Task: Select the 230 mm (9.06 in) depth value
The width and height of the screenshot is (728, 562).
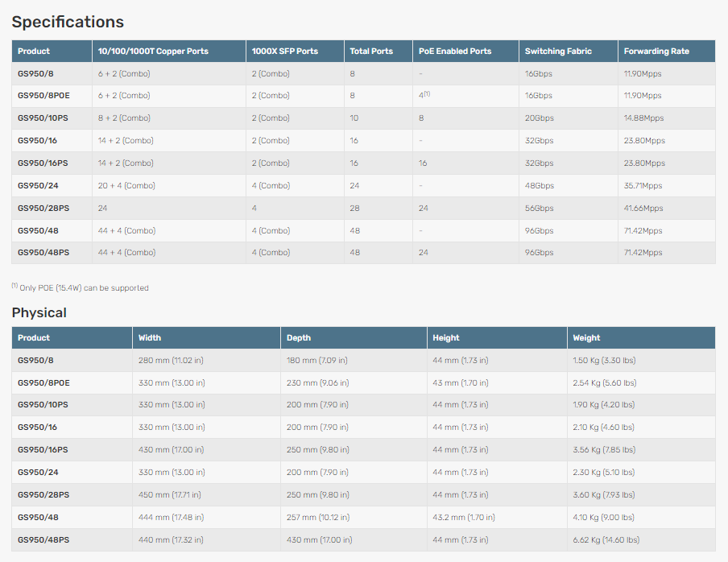Action: pyautogui.click(x=317, y=383)
